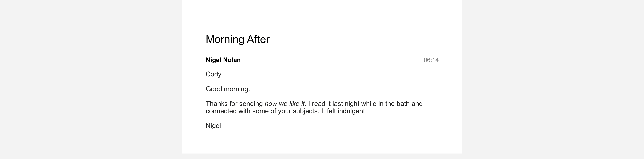644x159 pixels.
Task: Click the italic text 'how we like it'
Action: tap(284, 104)
